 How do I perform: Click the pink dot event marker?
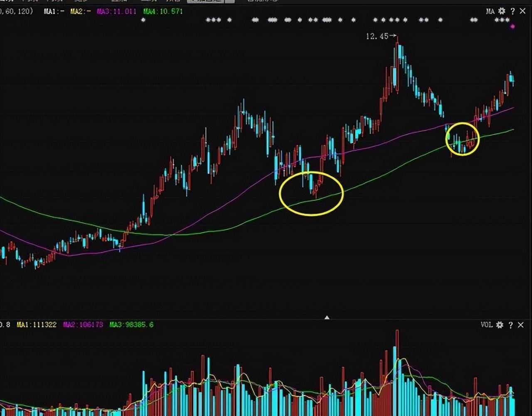pos(512,27)
